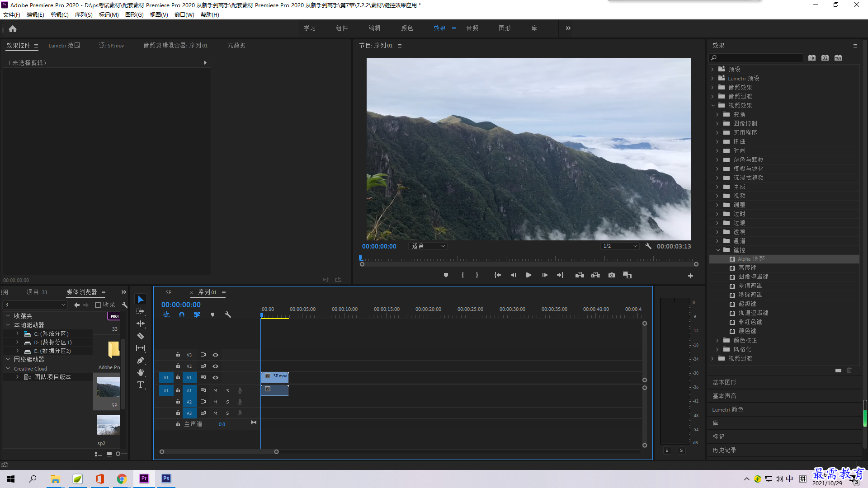Open Program monitor button editor plus

[690, 276]
